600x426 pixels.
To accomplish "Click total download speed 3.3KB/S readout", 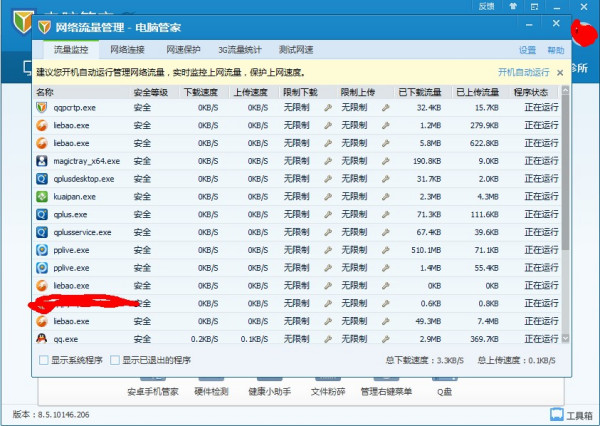I will click(x=424, y=360).
